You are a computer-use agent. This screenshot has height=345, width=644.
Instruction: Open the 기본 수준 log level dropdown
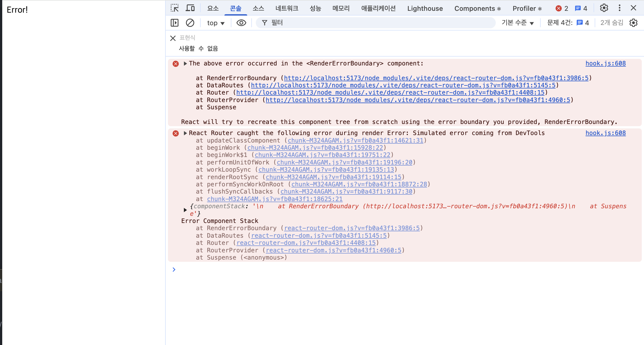[x=518, y=23]
